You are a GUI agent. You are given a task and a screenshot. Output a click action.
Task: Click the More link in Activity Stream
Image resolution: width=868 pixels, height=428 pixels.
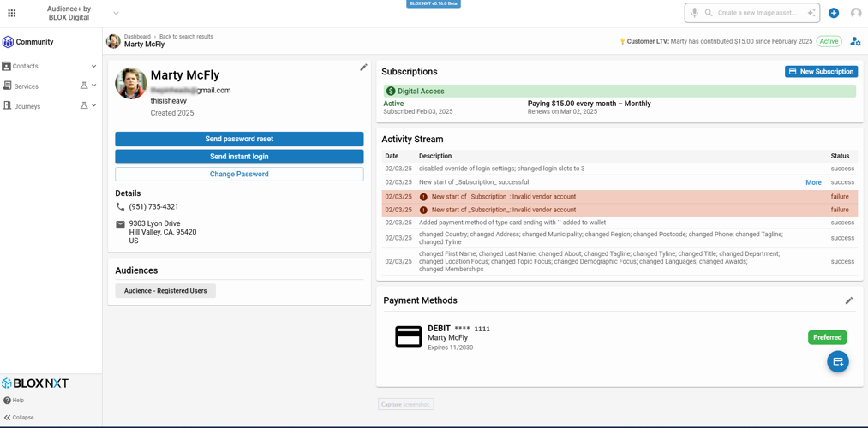click(x=813, y=182)
